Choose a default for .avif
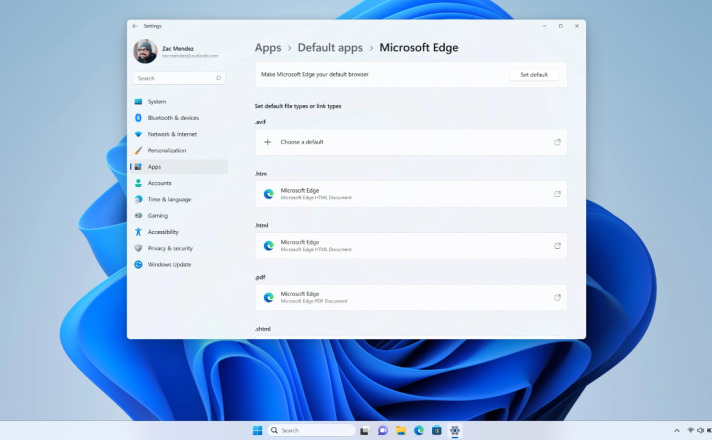Image resolution: width=712 pixels, height=440 pixels. [x=411, y=142]
